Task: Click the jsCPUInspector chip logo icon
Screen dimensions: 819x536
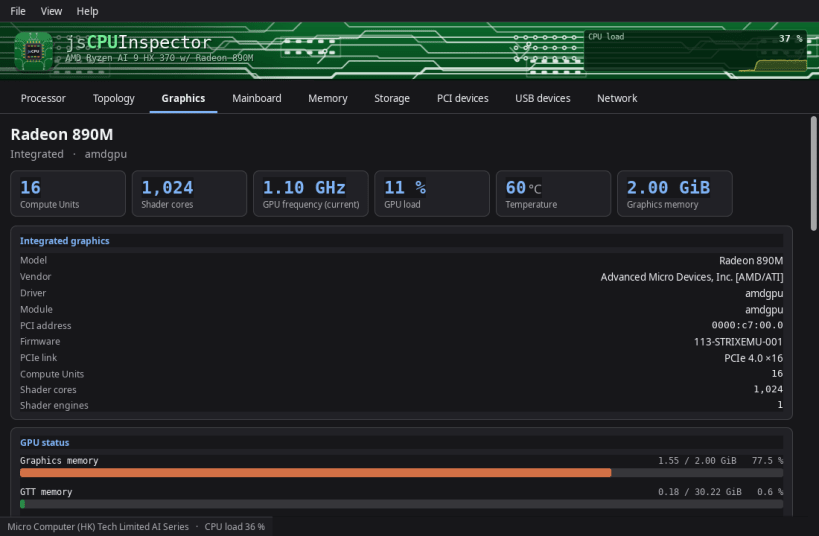Action: coord(33,51)
